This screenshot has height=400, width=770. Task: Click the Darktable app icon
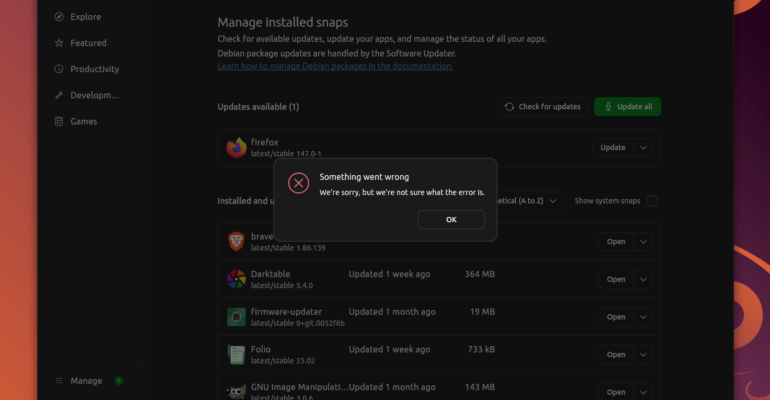(236, 279)
